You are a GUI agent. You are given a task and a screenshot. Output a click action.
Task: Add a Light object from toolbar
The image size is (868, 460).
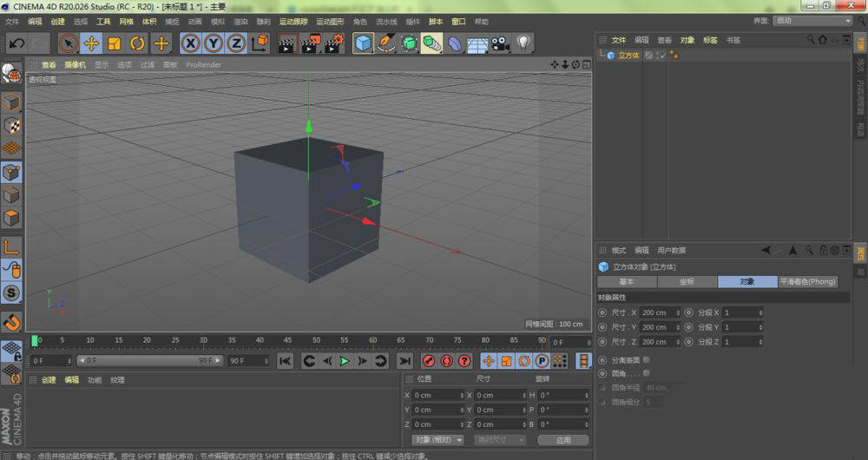[x=523, y=43]
